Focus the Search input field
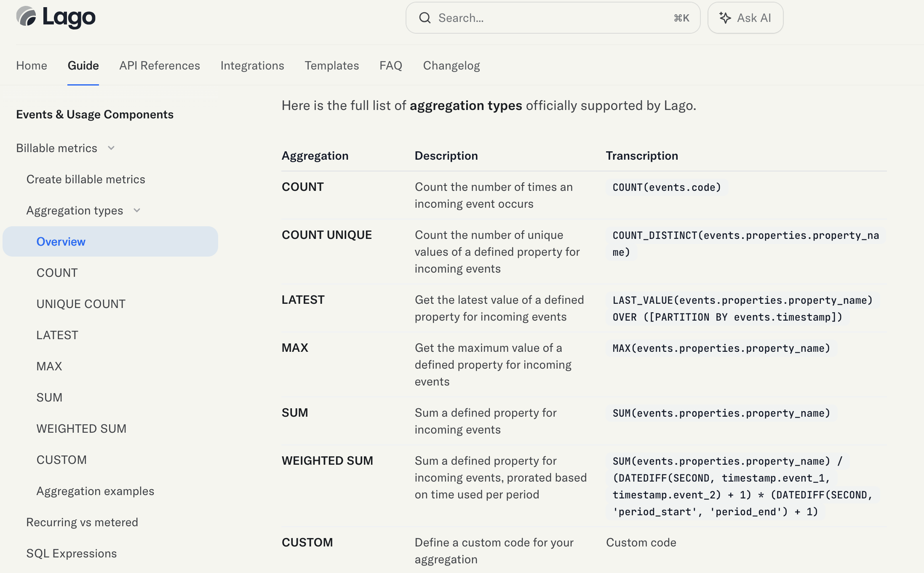This screenshot has width=924, height=573. coord(553,18)
